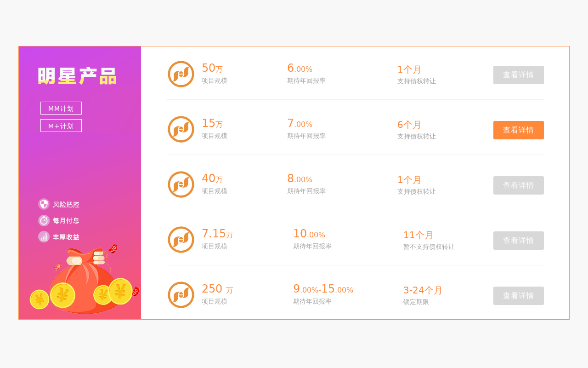Click the 暂不支持债权转让 label
The image size is (588, 368).
click(x=429, y=247)
